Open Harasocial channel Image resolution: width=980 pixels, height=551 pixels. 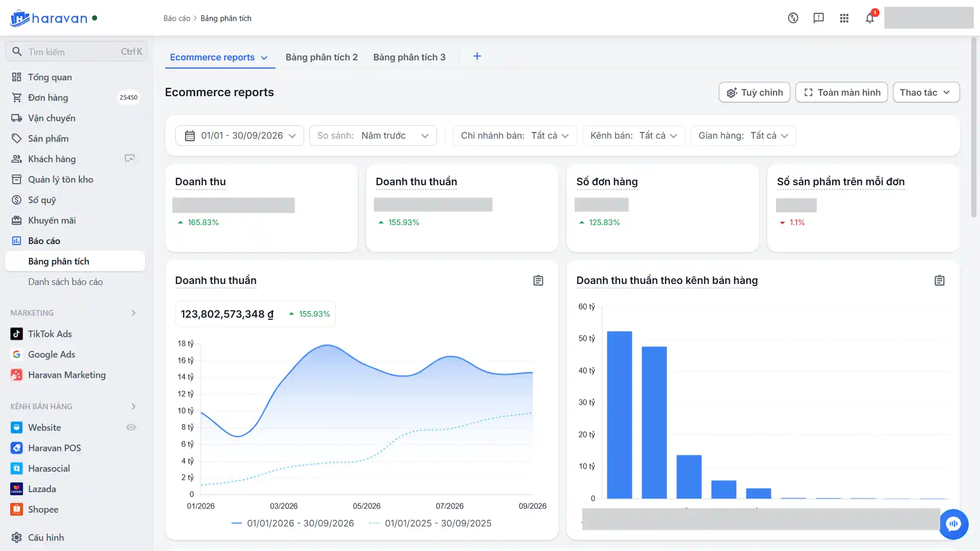pos(49,468)
